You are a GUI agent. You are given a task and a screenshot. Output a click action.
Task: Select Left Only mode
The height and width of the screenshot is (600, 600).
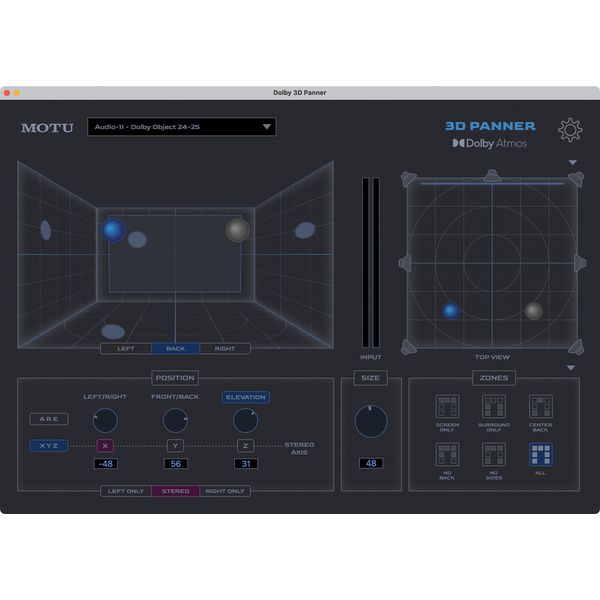(x=126, y=491)
